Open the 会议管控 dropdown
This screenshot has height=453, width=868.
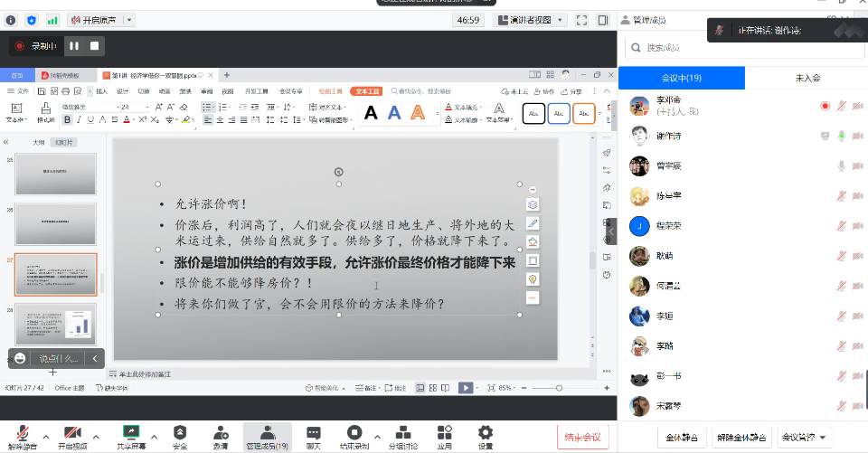click(804, 438)
